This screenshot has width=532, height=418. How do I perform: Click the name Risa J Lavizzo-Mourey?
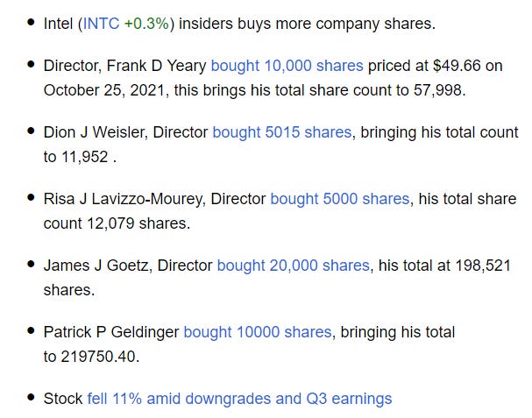(x=124, y=199)
